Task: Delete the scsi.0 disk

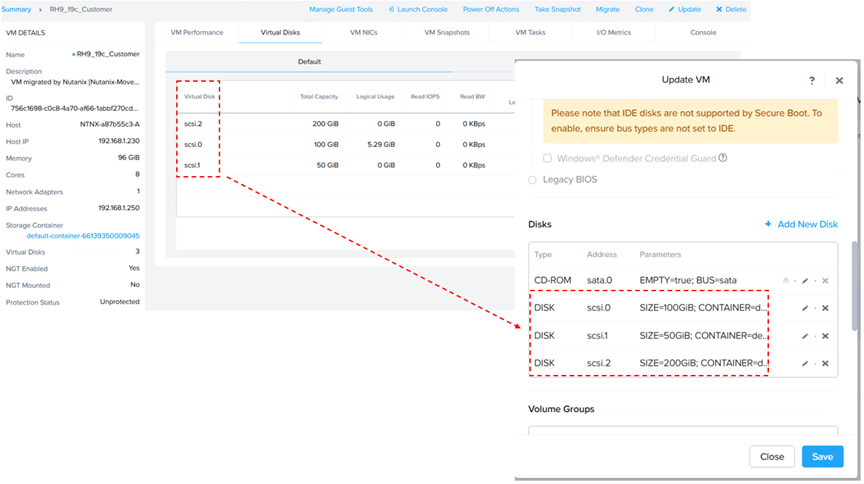Action: tap(825, 309)
